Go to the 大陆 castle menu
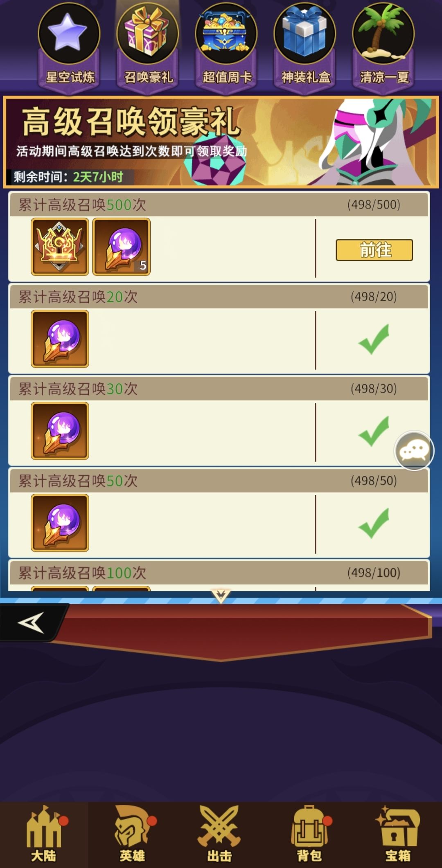The image size is (442, 868). (44, 834)
